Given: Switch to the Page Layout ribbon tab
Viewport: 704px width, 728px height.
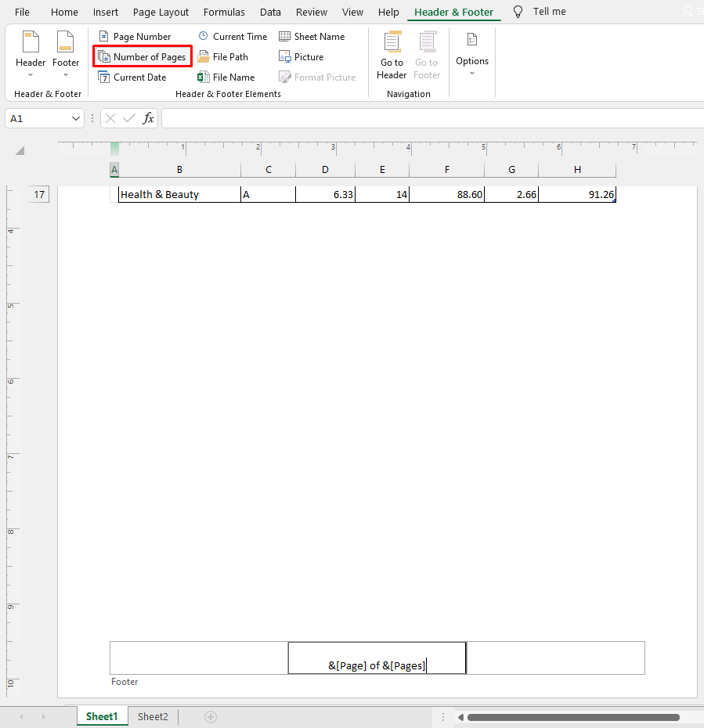Looking at the screenshot, I should click(161, 12).
